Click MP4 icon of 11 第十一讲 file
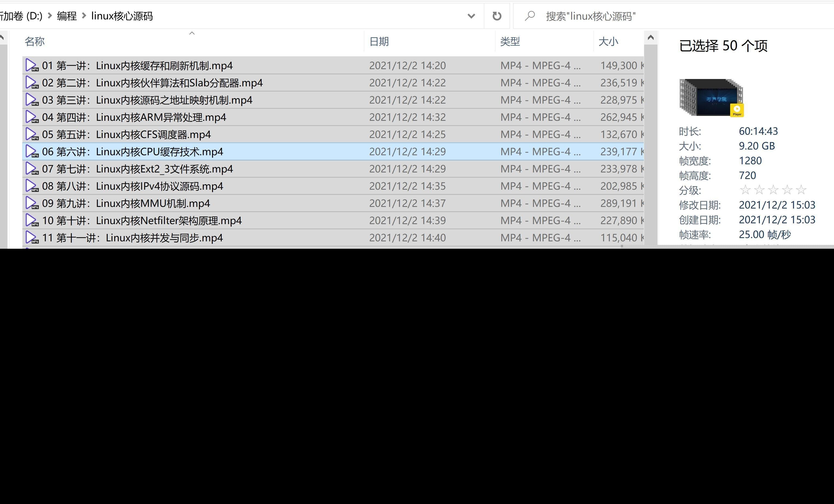 point(32,238)
